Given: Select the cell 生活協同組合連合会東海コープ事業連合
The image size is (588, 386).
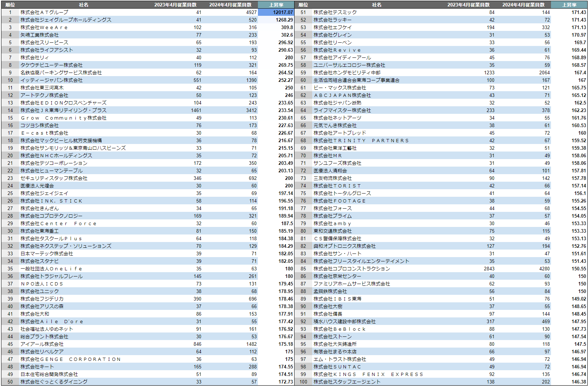Looking at the screenshot, I should click(x=356, y=80).
